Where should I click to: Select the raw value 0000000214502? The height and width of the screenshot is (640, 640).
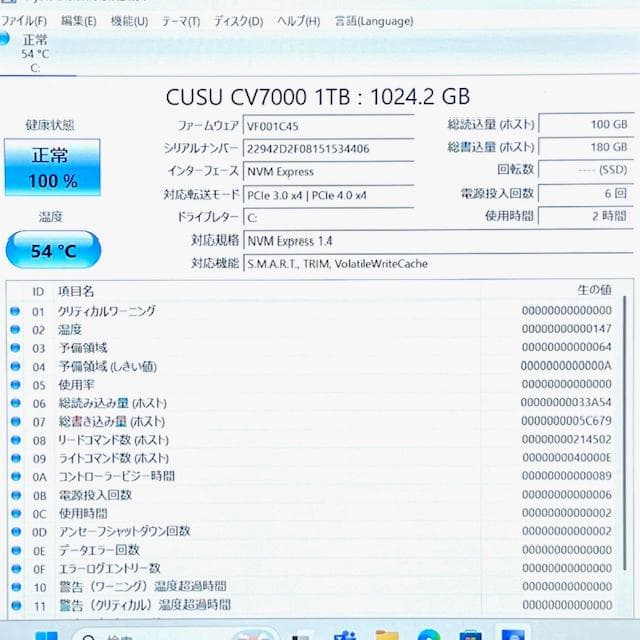pos(567,439)
